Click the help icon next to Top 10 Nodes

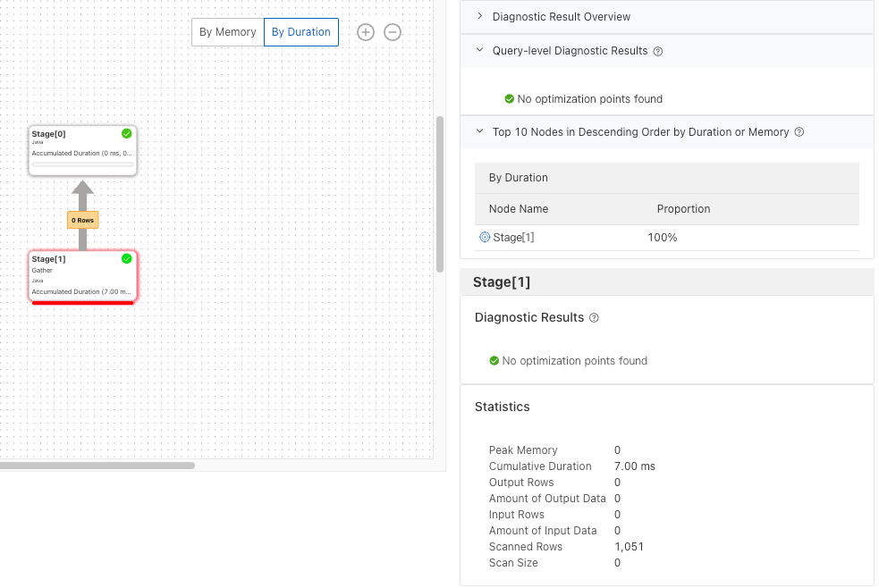[x=799, y=132]
